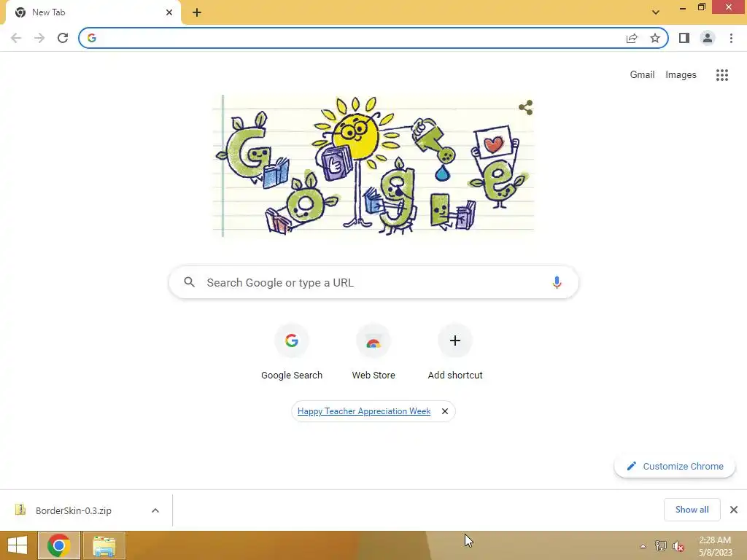
Task: Click the browser back arrow
Action: (x=16, y=38)
